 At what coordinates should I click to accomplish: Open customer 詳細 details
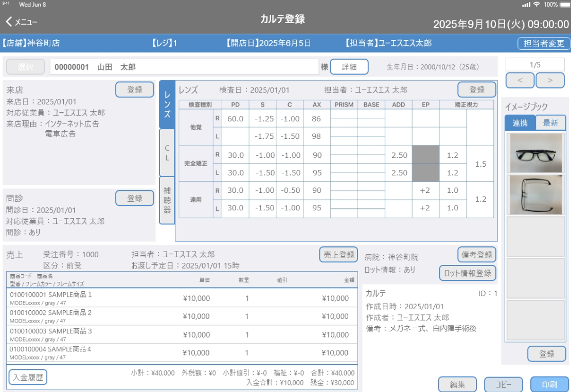(349, 67)
